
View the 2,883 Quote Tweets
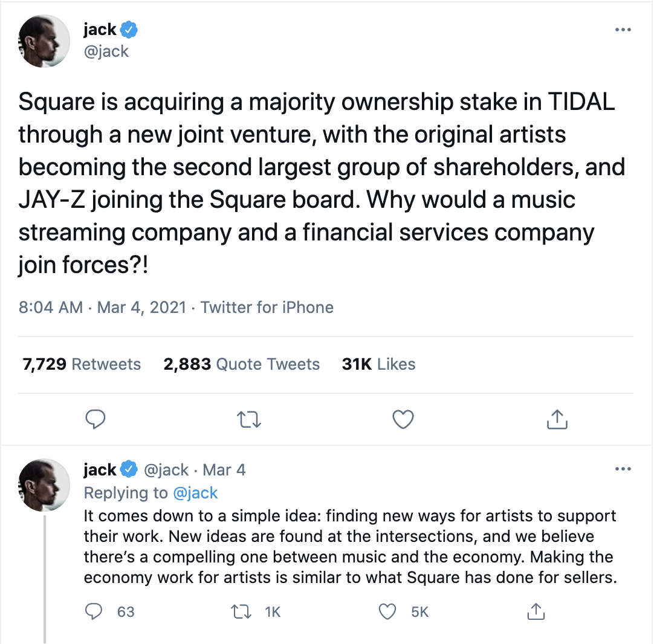click(x=241, y=364)
